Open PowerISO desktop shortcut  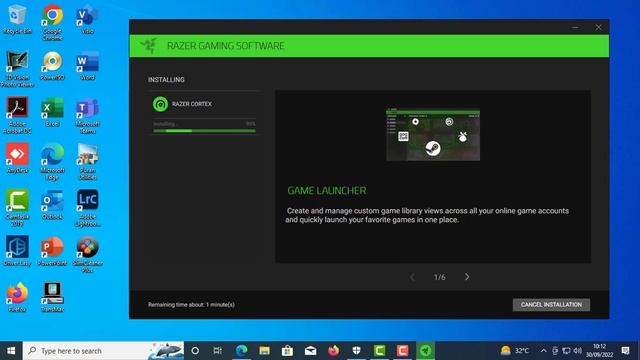click(x=52, y=66)
